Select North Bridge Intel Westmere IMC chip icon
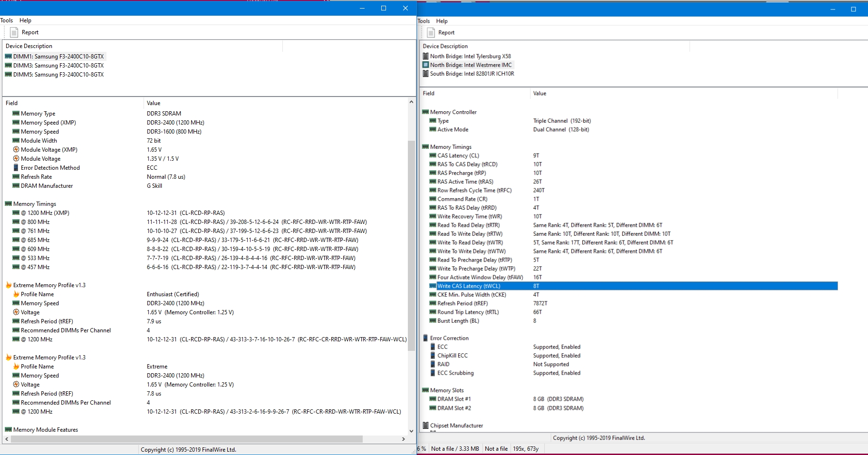This screenshot has width=868, height=455. [x=425, y=65]
